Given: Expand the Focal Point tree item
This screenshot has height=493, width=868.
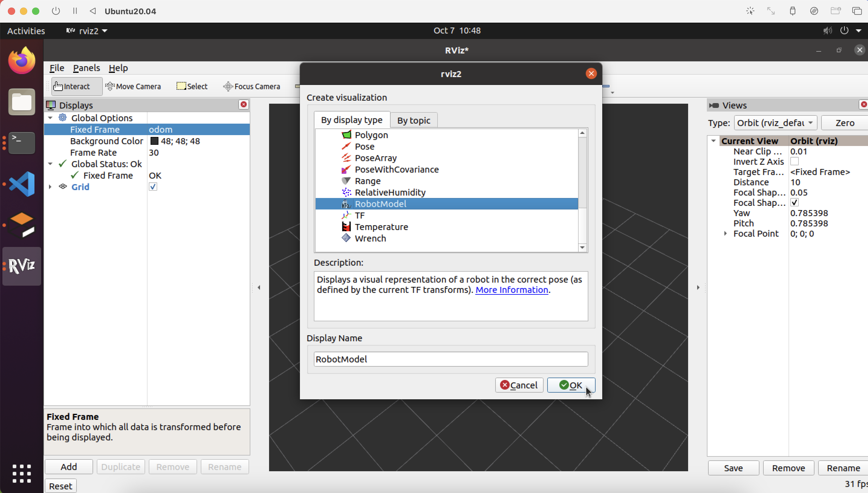Looking at the screenshot, I should (725, 234).
